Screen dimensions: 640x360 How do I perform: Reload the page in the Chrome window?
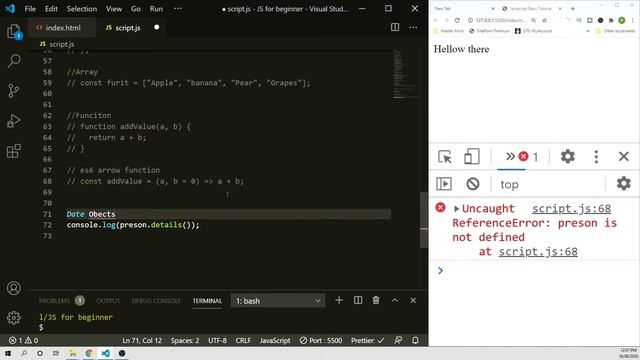457,20
